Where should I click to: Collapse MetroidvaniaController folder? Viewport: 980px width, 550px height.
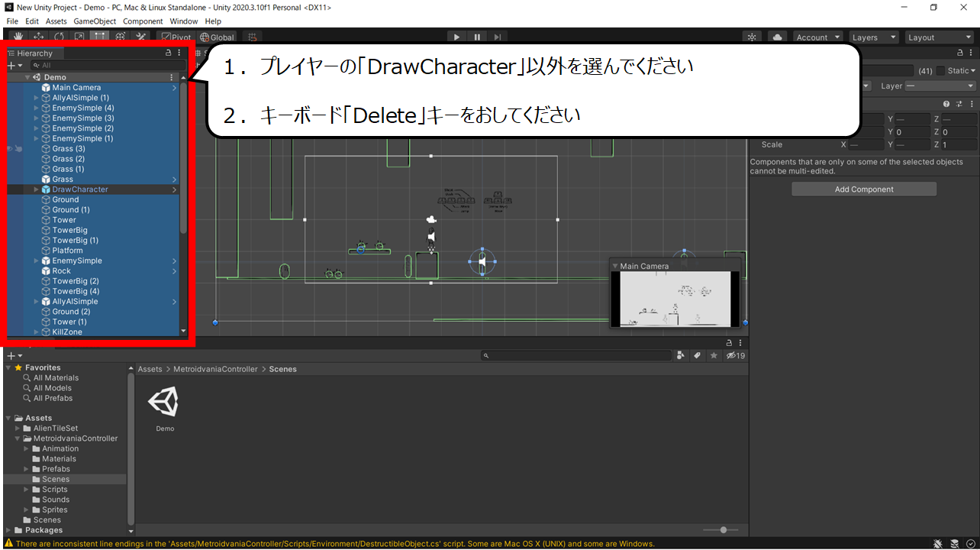[x=18, y=438]
